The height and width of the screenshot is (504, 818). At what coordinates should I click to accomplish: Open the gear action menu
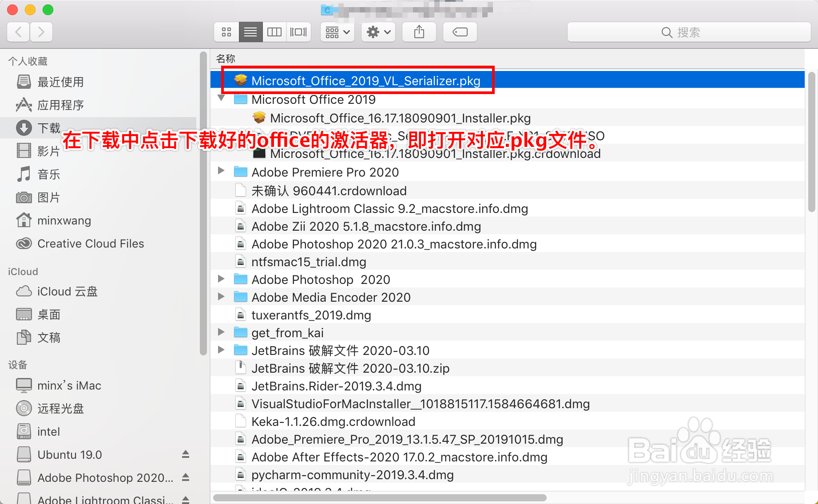pos(378,32)
